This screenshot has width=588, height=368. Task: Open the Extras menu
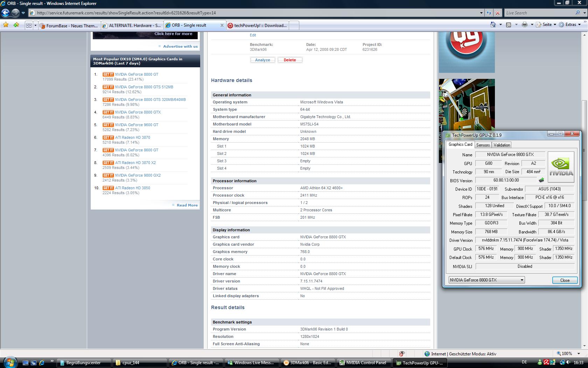[570, 25]
